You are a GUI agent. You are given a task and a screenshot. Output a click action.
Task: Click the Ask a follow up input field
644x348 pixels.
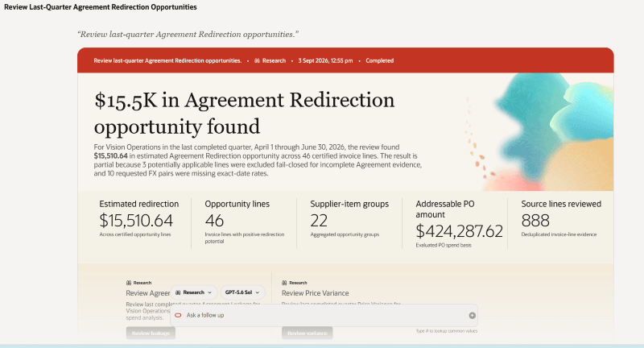pos(324,315)
